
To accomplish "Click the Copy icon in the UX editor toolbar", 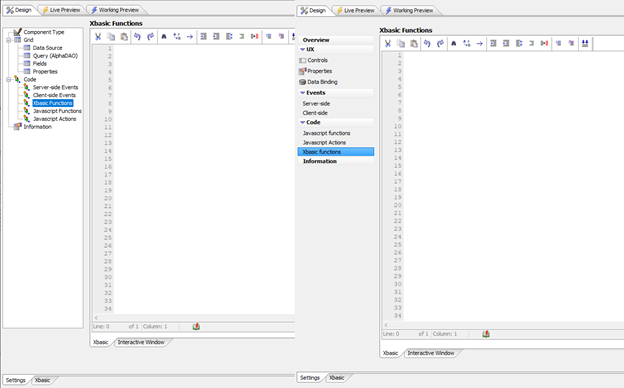I will [401, 43].
